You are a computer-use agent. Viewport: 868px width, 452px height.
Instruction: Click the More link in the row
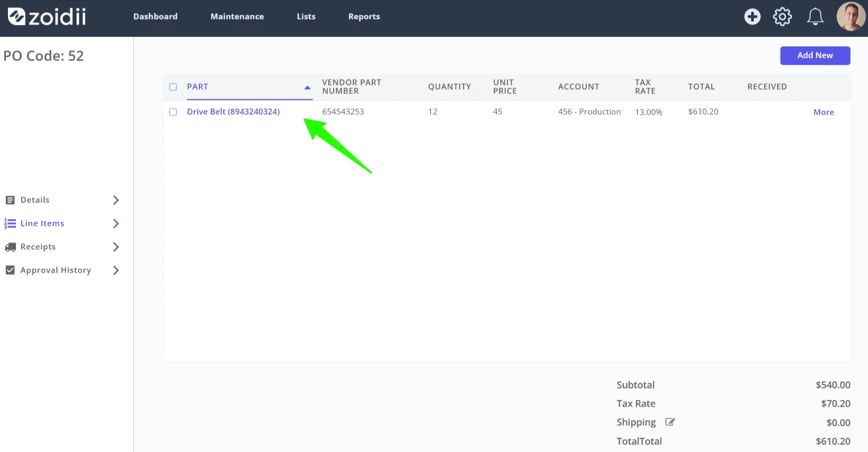[824, 112]
